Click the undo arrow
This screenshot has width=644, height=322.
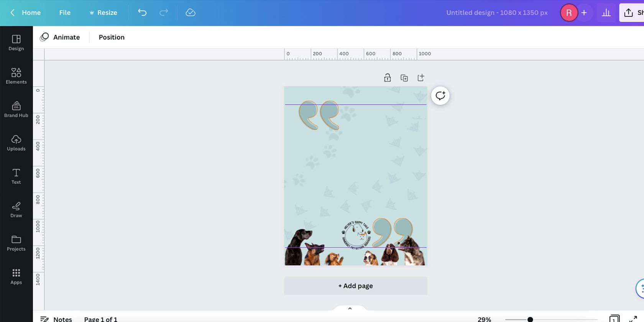(x=142, y=13)
